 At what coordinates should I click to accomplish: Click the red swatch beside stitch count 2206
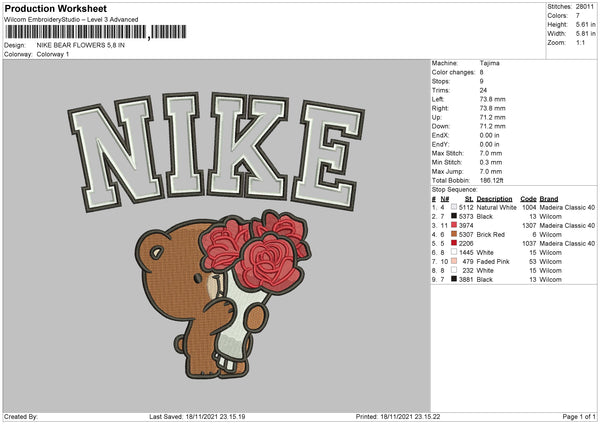(454, 243)
